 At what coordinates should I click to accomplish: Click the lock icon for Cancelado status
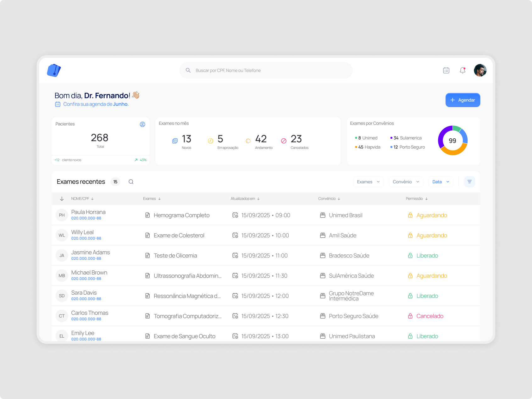click(x=410, y=316)
